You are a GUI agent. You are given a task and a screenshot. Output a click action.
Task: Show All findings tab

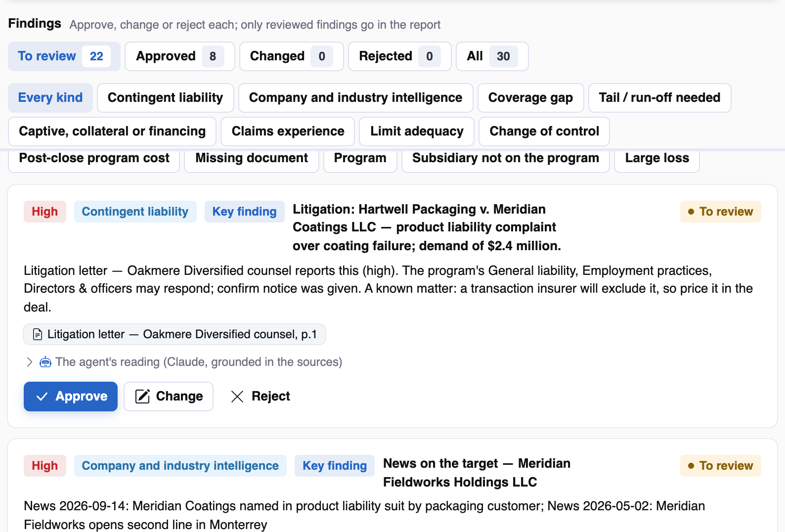tap(492, 56)
